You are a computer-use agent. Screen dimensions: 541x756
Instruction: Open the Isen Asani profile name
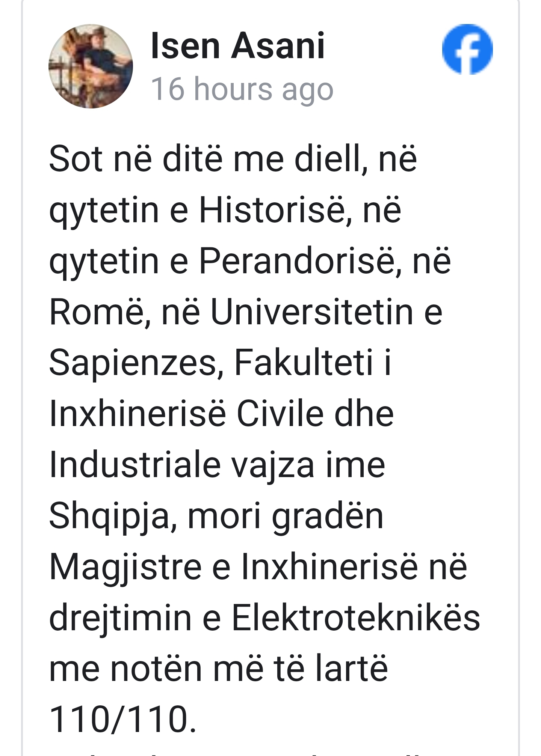point(237,46)
